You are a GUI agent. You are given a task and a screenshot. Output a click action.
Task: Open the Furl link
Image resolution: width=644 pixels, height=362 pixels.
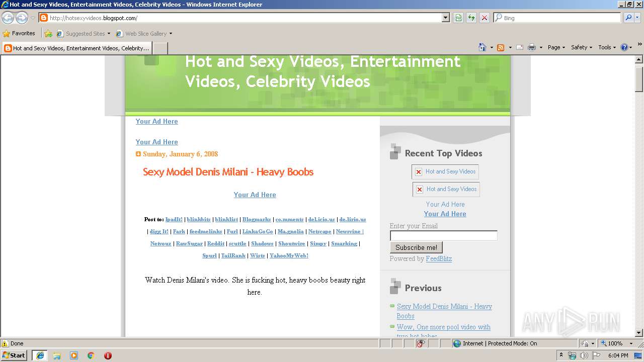pyautogui.click(x=232, y=231)
